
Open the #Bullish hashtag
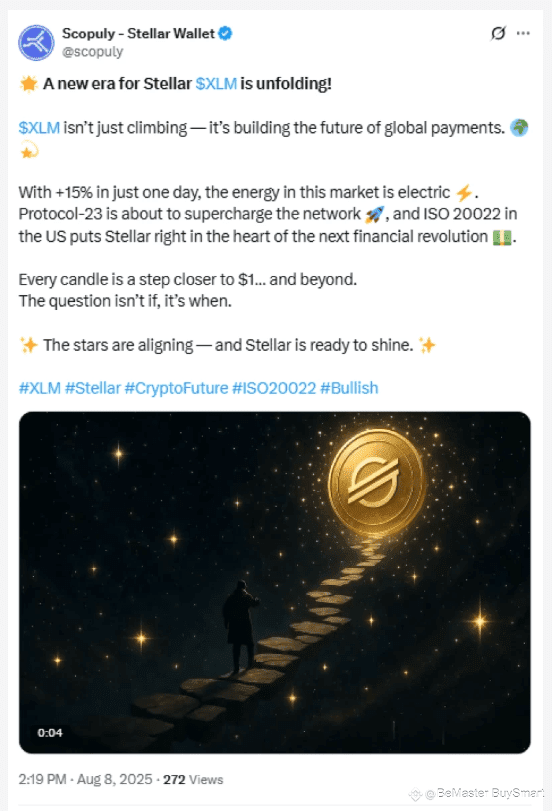(349, 388)
